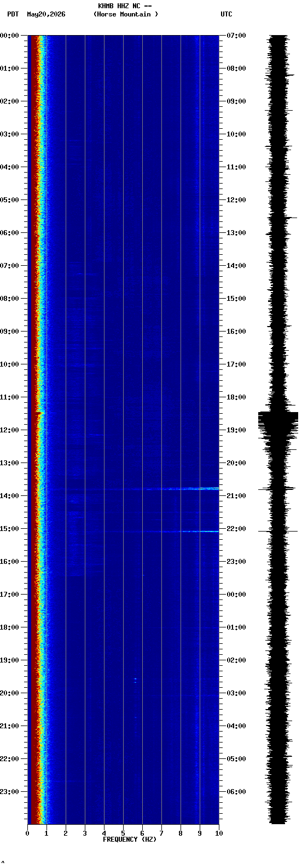Viewport: 302px width, 868px height.
Task: Select the 16:00 PDT time label
Action: click(x=9, y=562)
